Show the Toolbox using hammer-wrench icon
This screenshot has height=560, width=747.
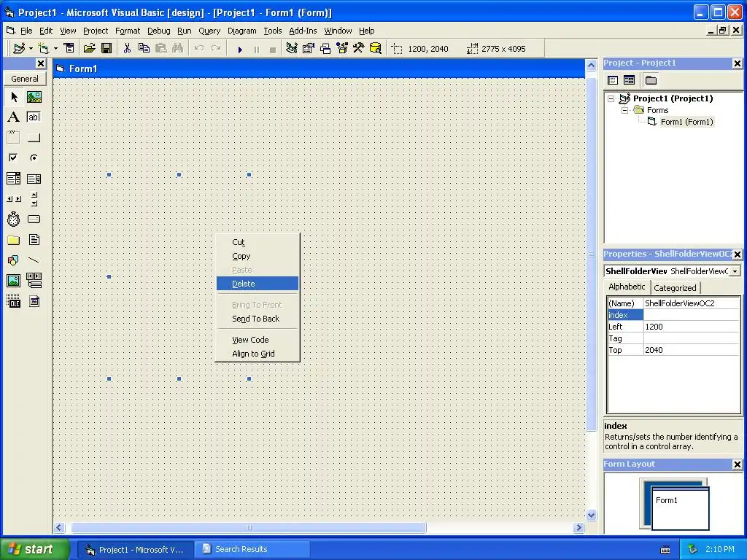click(359, 48)
